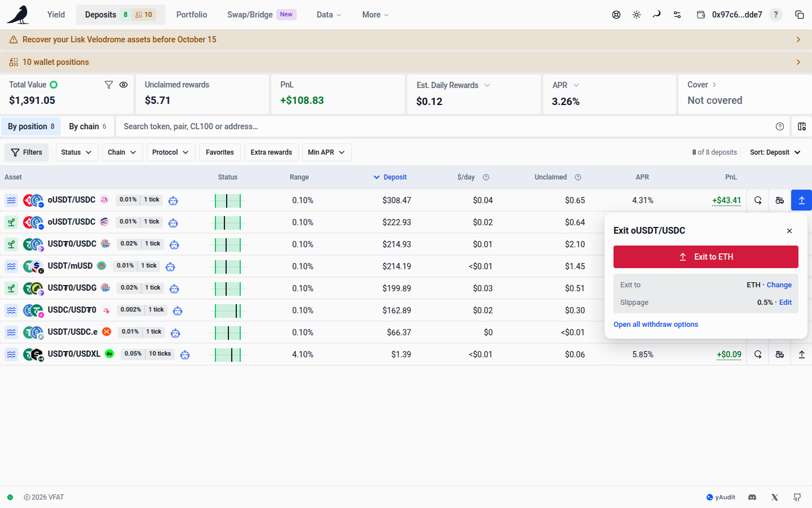This screenshot has width=812, height=508.
Task: Toggle the Favorites filter
Action: [220, 152]
